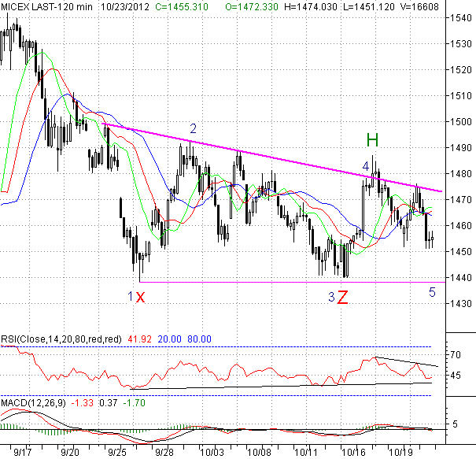Screen dimensions: 476x459
Task: Click the 1540 price axis label
Action: click(x=460, y=18)
